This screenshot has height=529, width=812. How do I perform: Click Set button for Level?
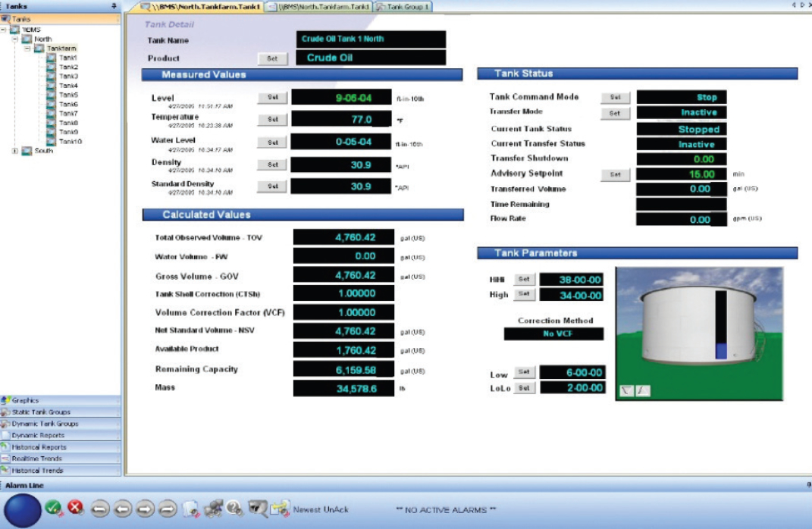[x=272, y=97]
